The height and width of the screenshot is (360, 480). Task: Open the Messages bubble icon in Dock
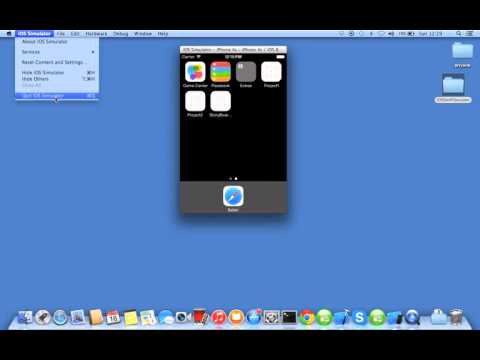point(166,317)
